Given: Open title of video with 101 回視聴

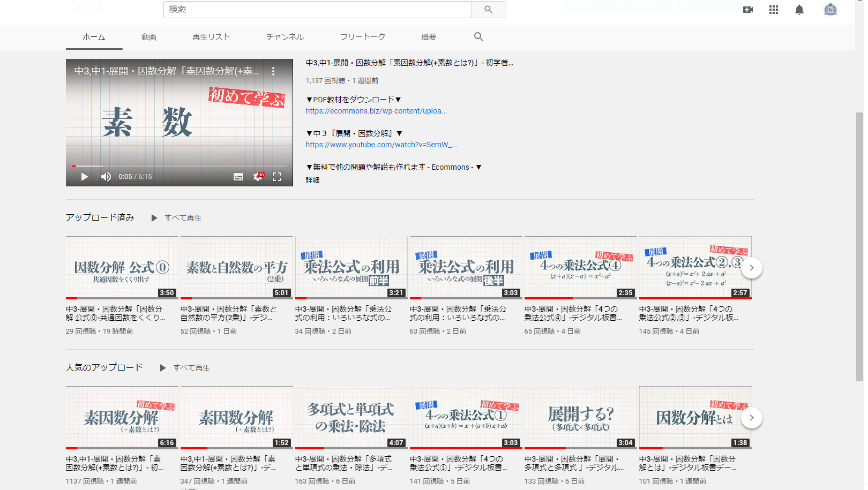Looking at the screenshot, I should 688,463.
